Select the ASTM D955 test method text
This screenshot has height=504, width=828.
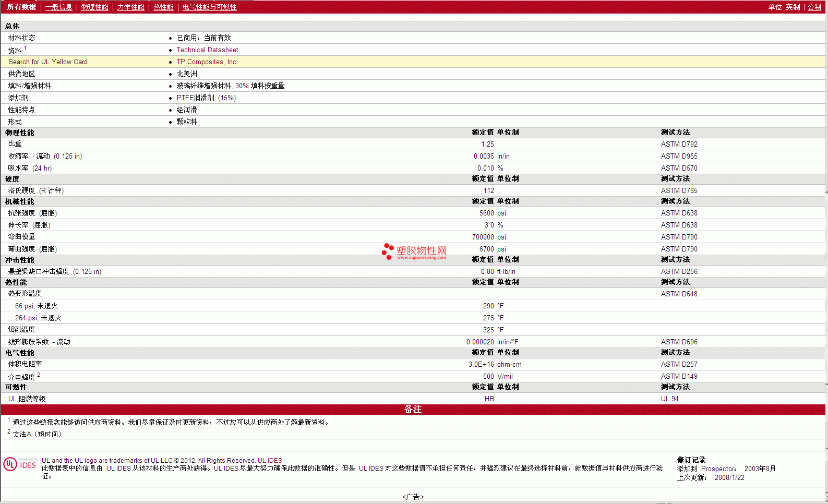(679, 156)
